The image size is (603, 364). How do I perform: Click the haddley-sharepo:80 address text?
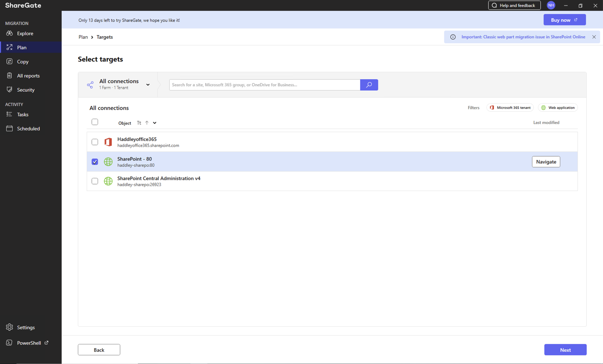tap(136, 165)
